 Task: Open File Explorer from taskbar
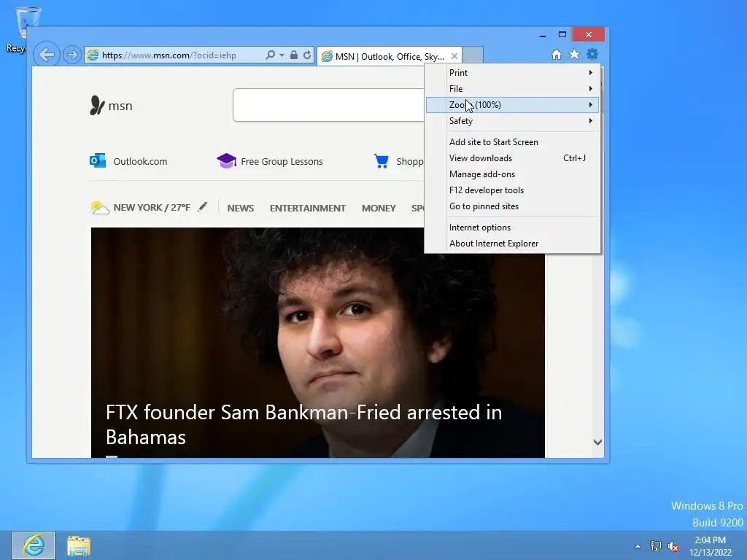[79, 546]
